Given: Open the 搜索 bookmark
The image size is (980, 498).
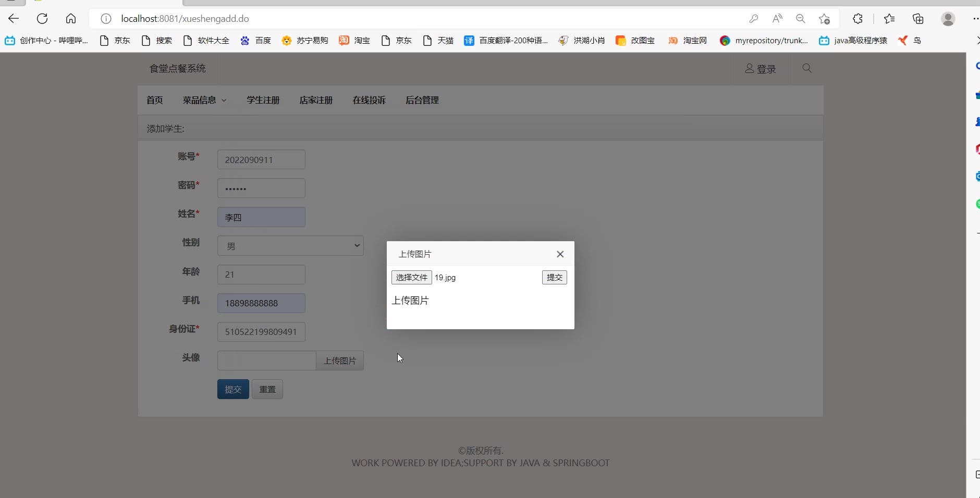Looking at the screenshot, I should [157, 41].
